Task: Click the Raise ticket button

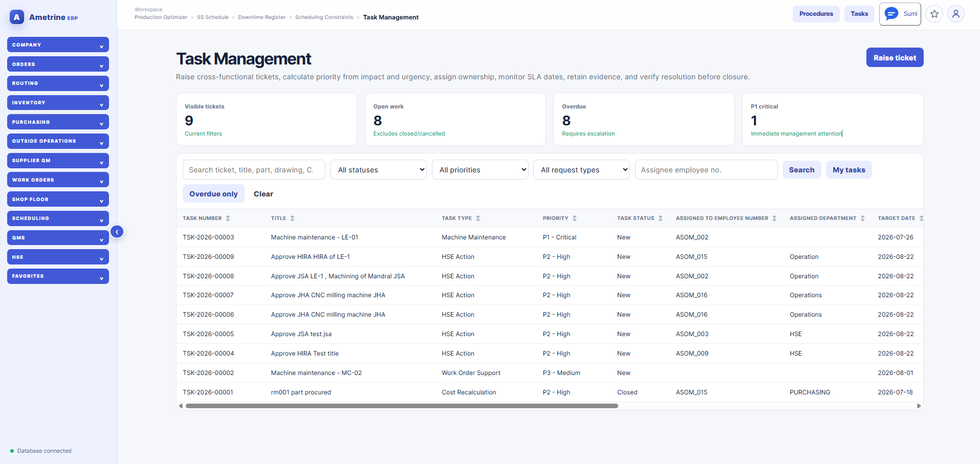Action: tap(895, 57)
